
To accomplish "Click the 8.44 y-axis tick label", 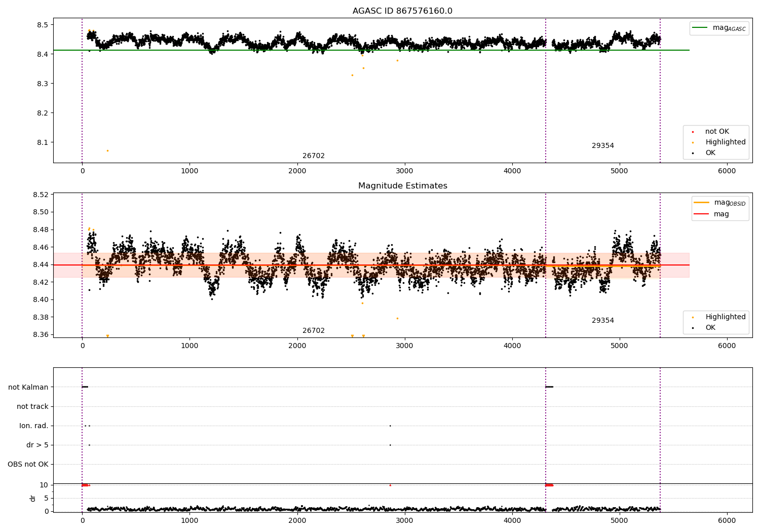I will pyautogui.click(x=41, y=264).
